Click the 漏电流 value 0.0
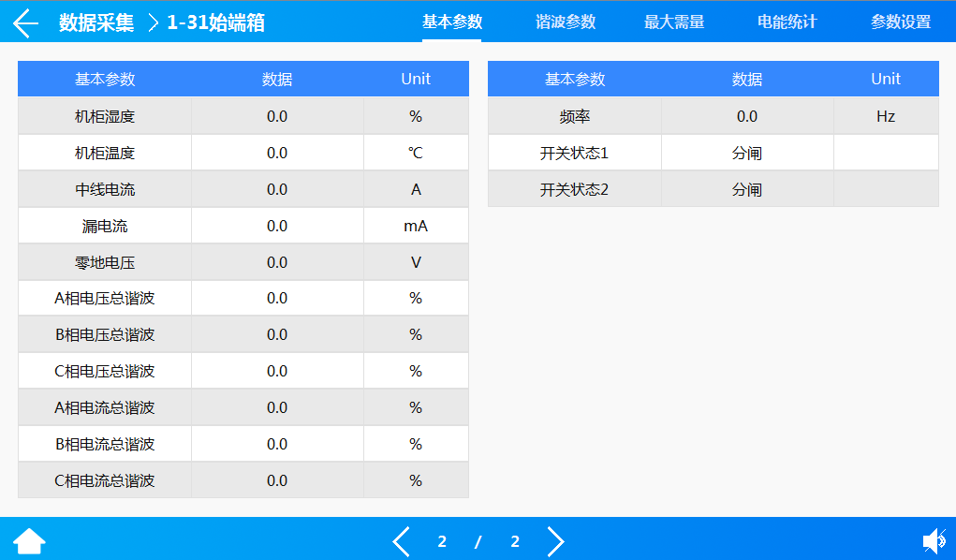This screenshot has height=560, width=956. pos(277,227)
